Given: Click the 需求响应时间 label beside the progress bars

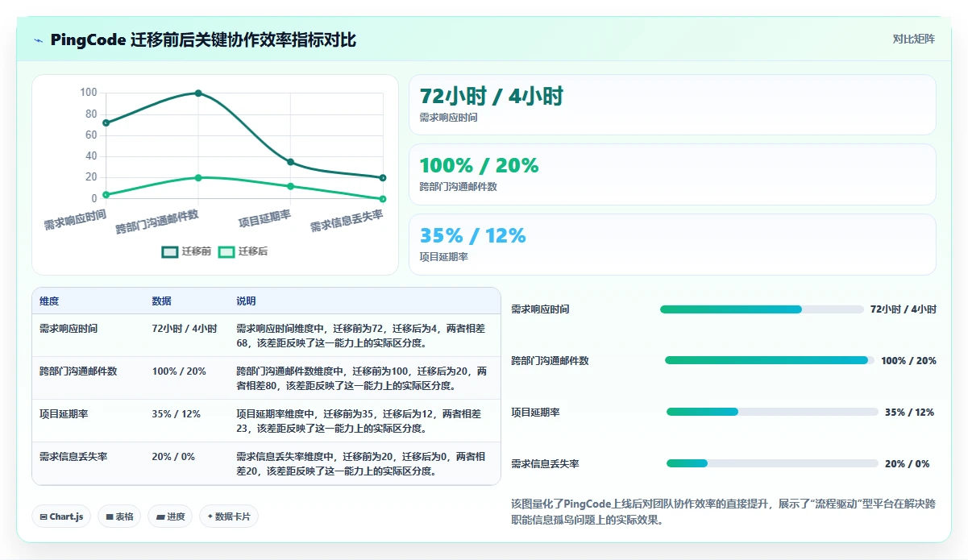Looking at the screenshot, I should click(540, 309).
